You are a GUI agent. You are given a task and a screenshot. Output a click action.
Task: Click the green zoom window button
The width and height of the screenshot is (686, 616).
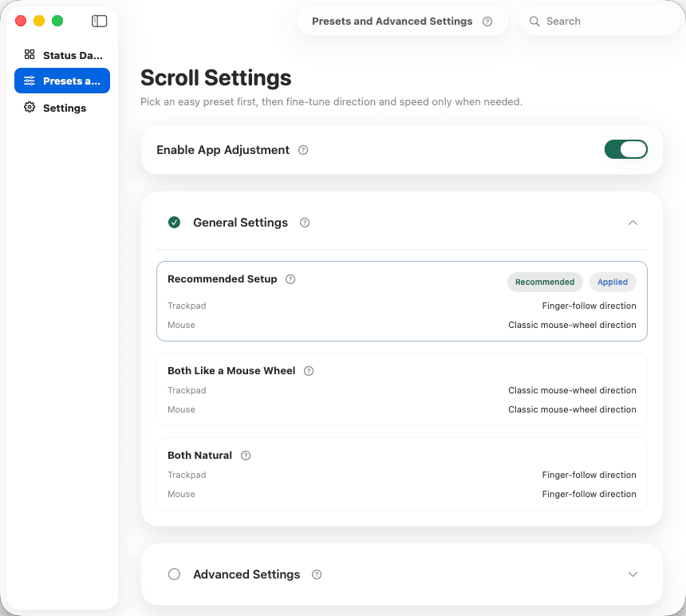(x=57, y=21)
